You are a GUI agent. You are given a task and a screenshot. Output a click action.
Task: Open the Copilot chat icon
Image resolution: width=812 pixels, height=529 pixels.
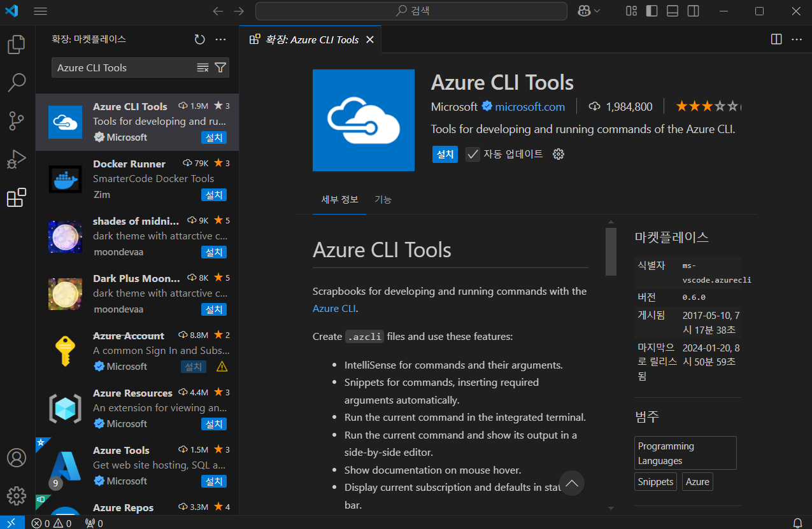tap(583, 11)
